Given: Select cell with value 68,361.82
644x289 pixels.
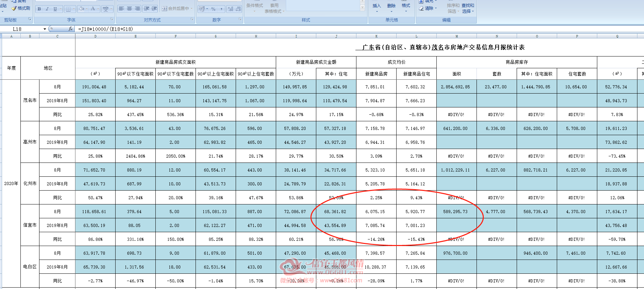Looking at the screenshot, I should coord(336,211).
